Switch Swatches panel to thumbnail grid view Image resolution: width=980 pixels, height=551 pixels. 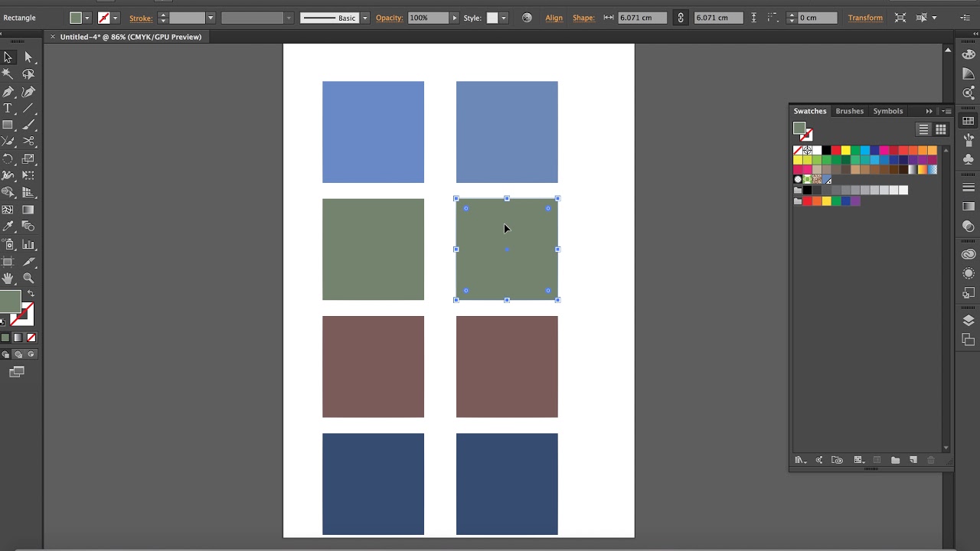[941, 129]
